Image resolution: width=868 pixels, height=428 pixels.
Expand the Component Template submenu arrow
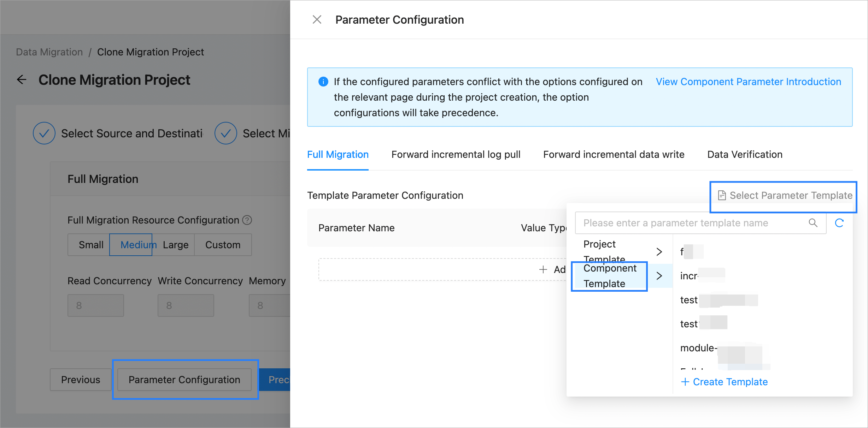pyautogui.click(x=659, y=276)
